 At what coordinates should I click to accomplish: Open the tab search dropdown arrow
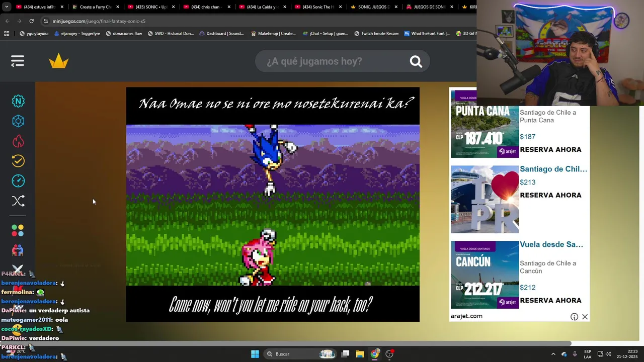pyautogui.click(x=7, y=7)
